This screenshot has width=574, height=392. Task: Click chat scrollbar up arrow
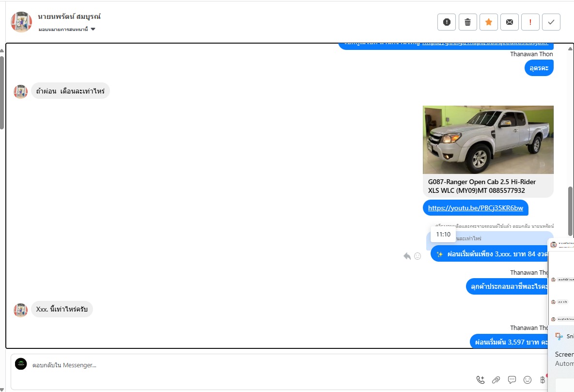[x=570, y=48]
